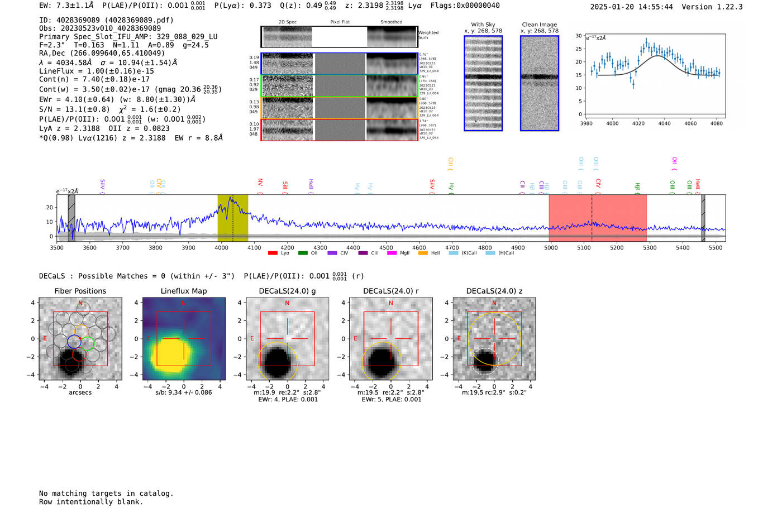Click the red Lyα legend swatch
This screenshot has height=532, width=782.
273,253
